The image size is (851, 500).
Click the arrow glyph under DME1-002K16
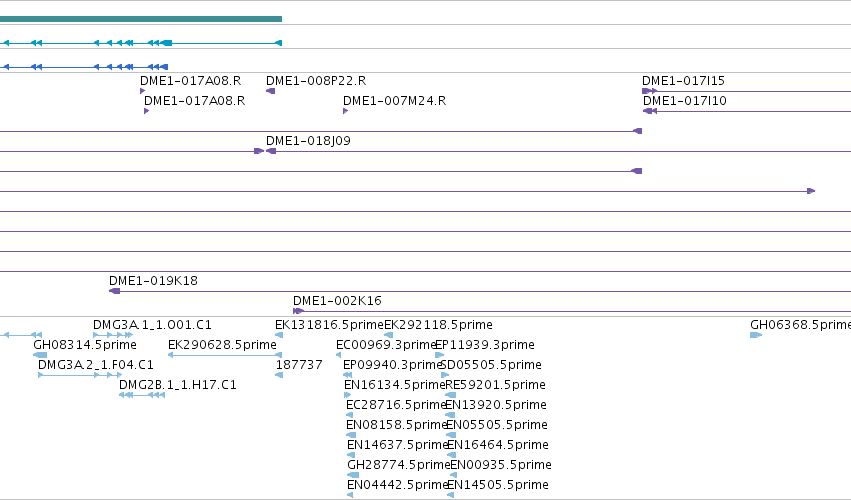297,312
